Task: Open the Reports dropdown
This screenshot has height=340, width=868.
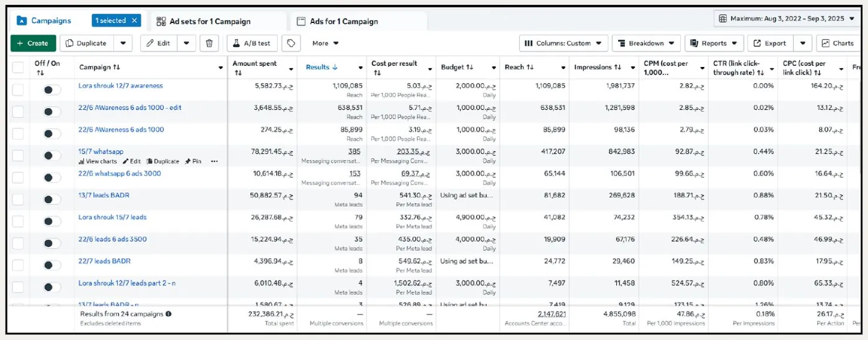Action: click(x=714, y=43)
